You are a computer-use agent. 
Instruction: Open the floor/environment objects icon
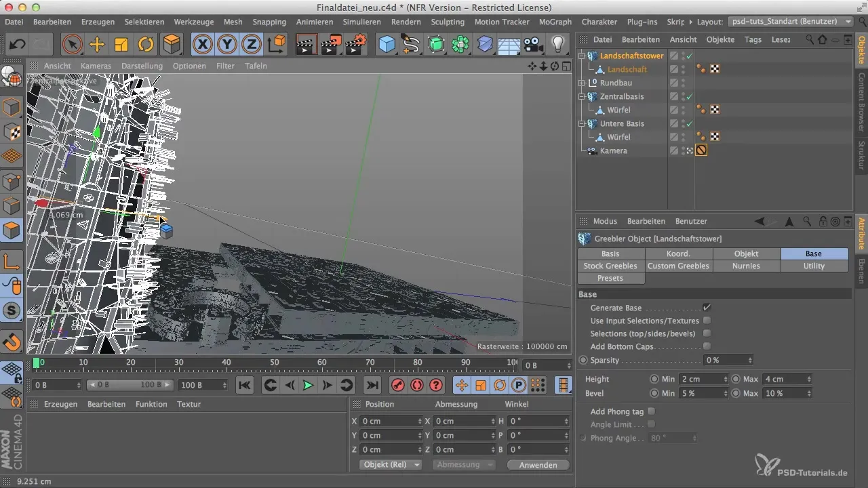(509, 45)
